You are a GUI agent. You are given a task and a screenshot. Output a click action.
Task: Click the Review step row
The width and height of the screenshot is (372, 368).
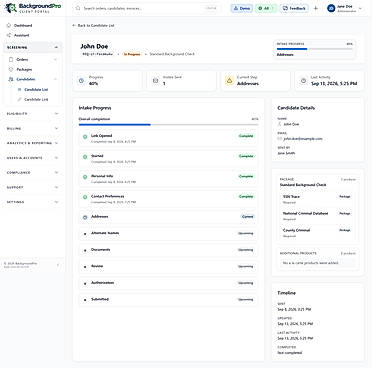coord(168,266)
